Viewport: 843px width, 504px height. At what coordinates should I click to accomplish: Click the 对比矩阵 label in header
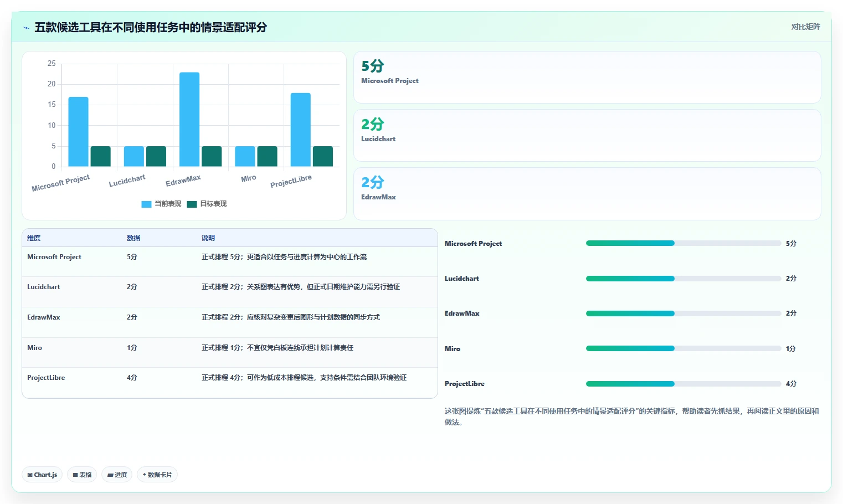(x=805, y=27)
